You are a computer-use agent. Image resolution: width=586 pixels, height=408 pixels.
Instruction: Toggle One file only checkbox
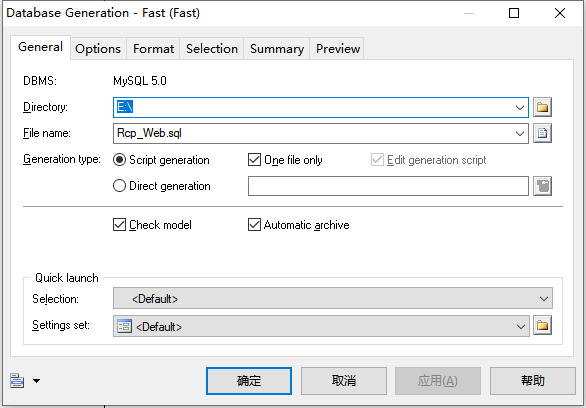(x=255, y=160)
